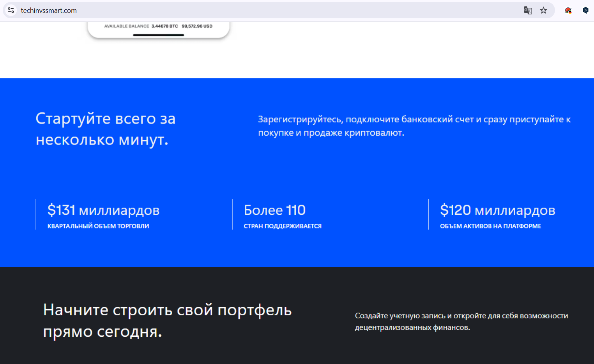Open the red planet extension with German flag
This screenshot has width=594, height=364.
(568, 11)
